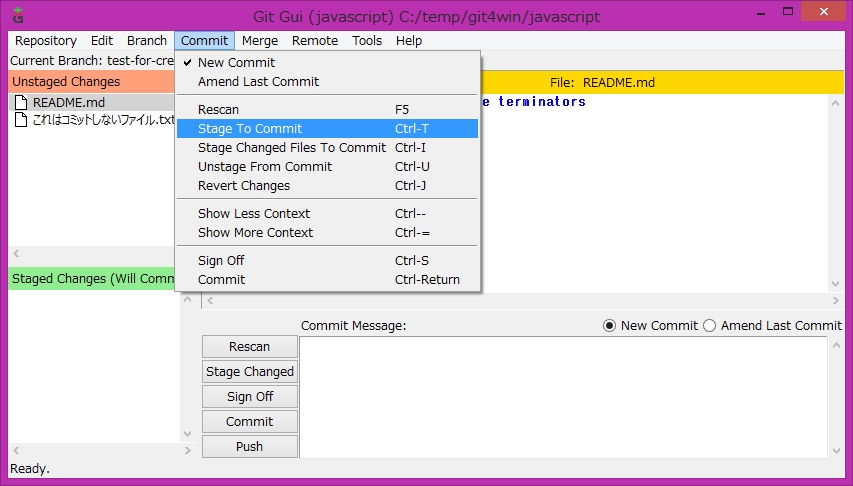Select Show More Context
Viewport: 853px width, 486px height.
click(x=328, y=232)
